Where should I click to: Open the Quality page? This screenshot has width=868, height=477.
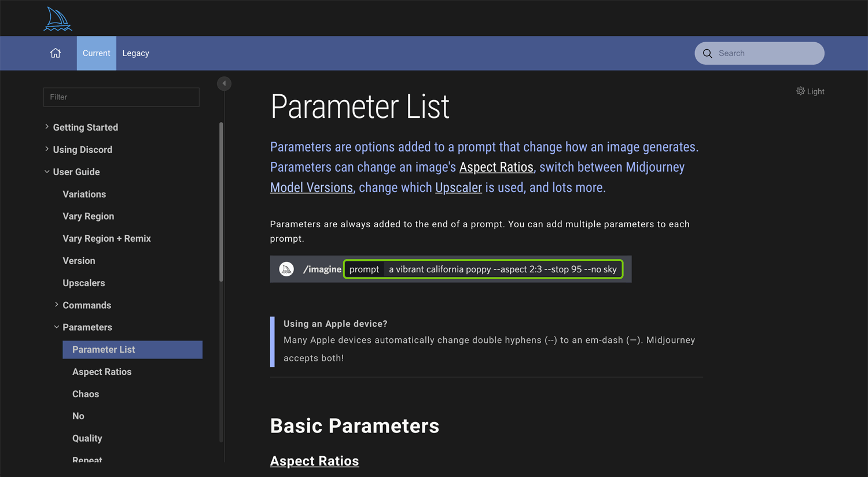(87, 438)
